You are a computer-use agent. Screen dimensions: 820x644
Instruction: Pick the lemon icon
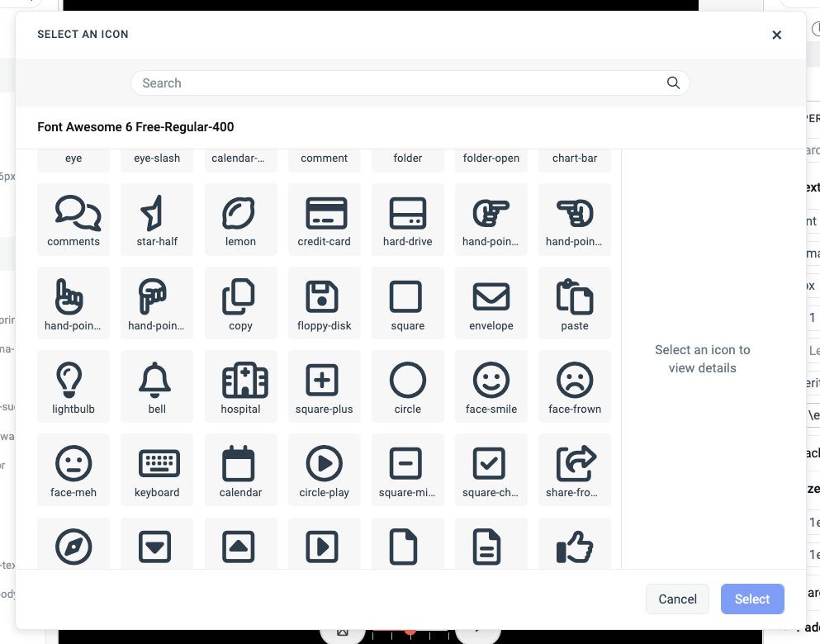(x=240, y=220)
